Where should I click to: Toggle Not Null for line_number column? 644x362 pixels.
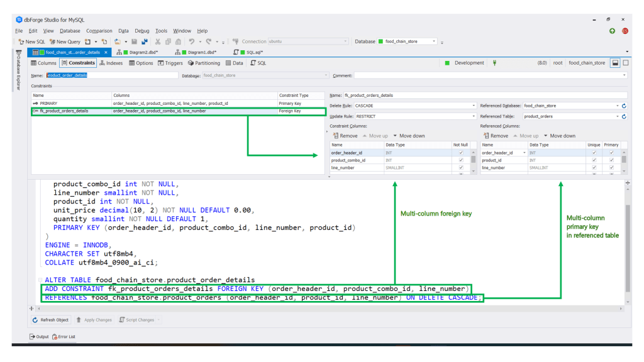pyautogui.click(x=461, y=167)
